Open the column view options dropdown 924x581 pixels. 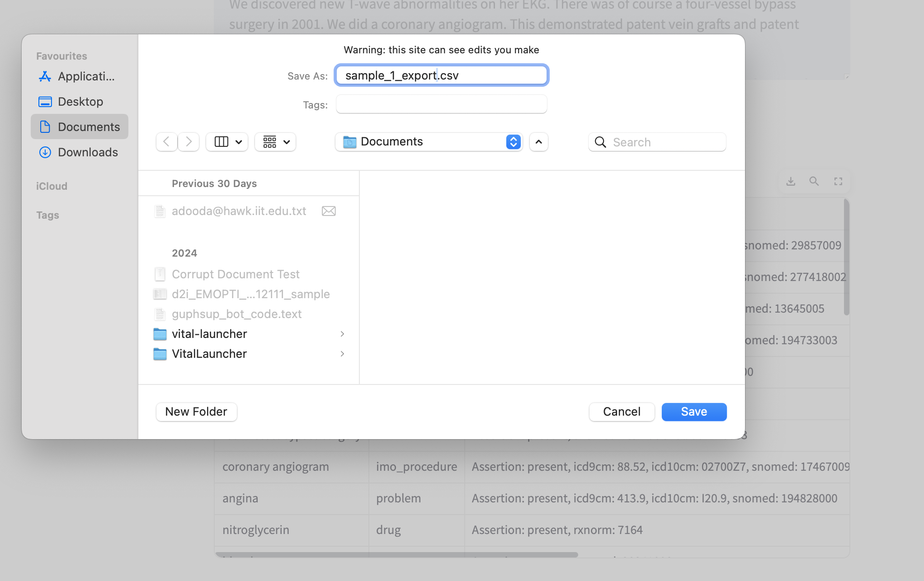point(227,142)
